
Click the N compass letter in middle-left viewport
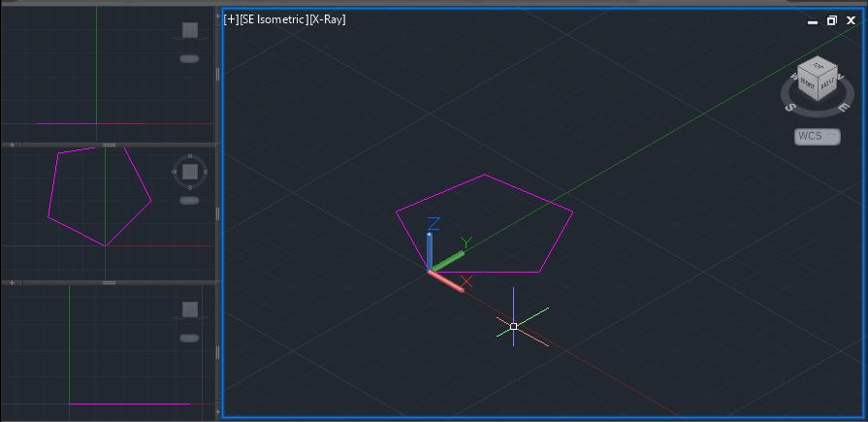coord(190,156)
